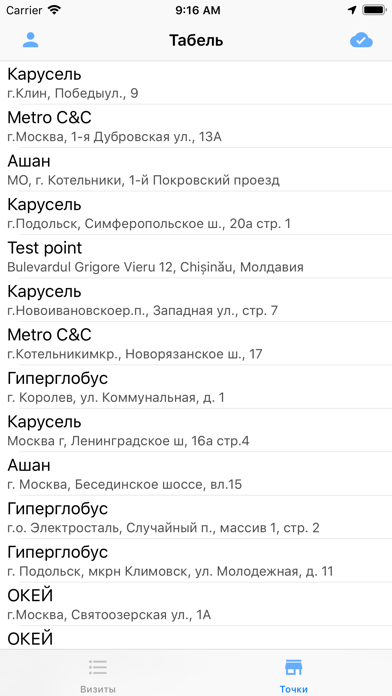This screenshot has height=696, width=392.
Task: Select Карусель at Новоивановское, Западная ул.
Action: (x=196, y=301)
